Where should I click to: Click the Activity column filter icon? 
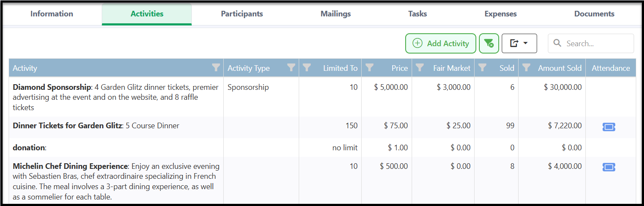point(216,67)
